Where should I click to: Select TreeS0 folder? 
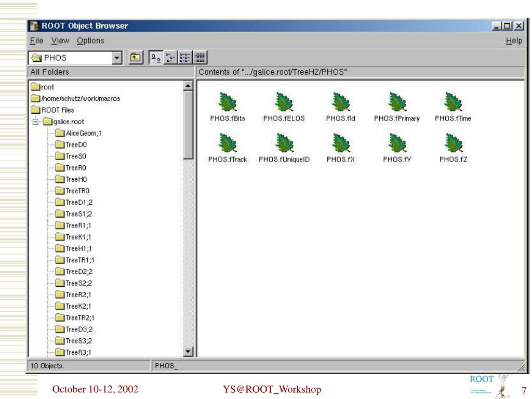(71, 156)
